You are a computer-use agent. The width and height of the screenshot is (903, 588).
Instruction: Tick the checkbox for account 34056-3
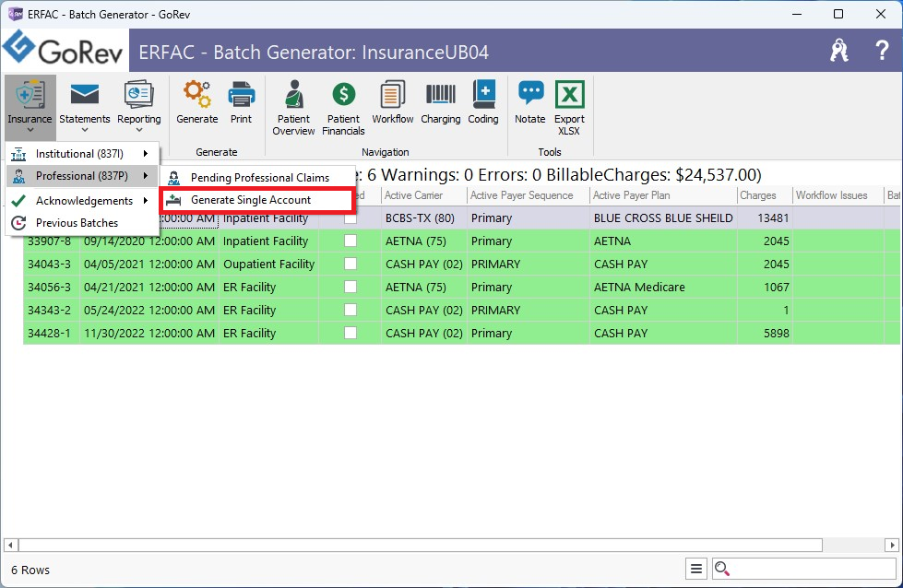coord(351,288)
